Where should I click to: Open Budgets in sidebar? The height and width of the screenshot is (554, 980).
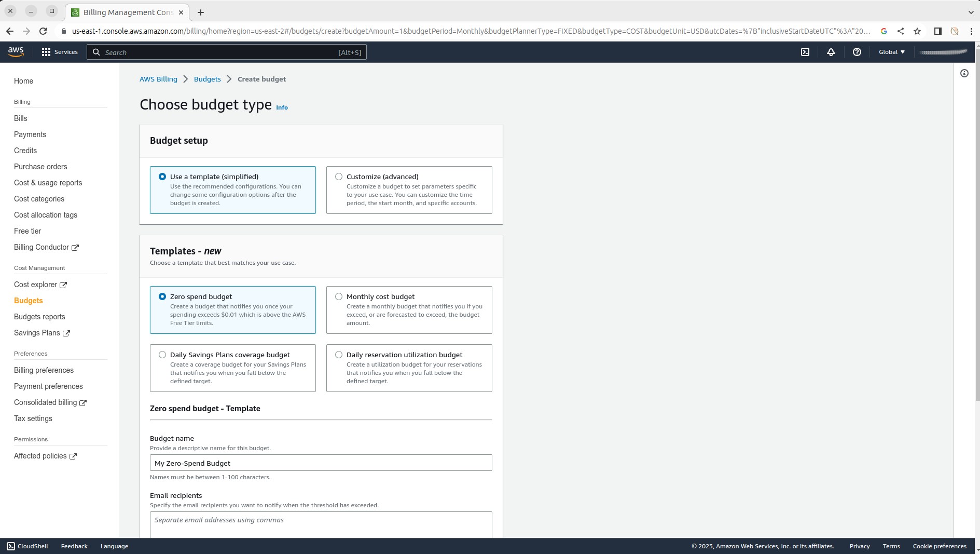click(x=29, y=301)
